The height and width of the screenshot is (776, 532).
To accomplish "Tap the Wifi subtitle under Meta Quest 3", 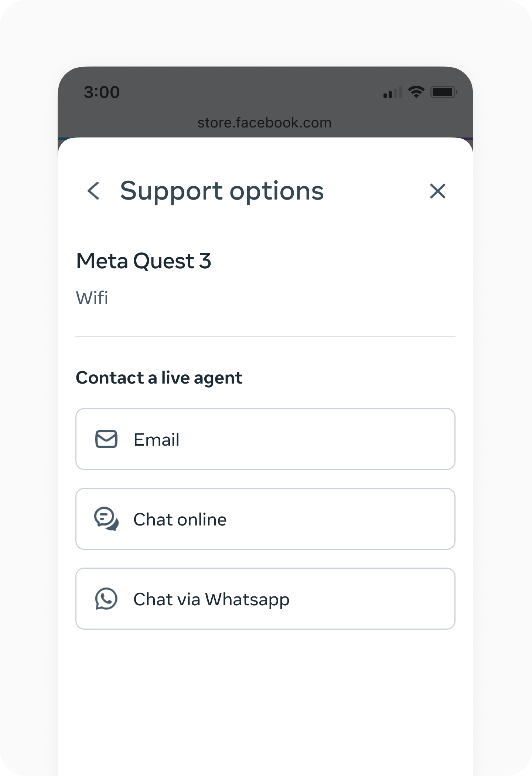I will (x=92, y=297).
